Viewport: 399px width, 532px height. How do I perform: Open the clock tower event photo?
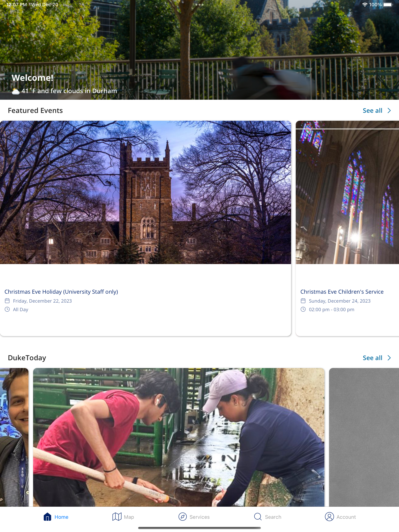click(145, 192)
